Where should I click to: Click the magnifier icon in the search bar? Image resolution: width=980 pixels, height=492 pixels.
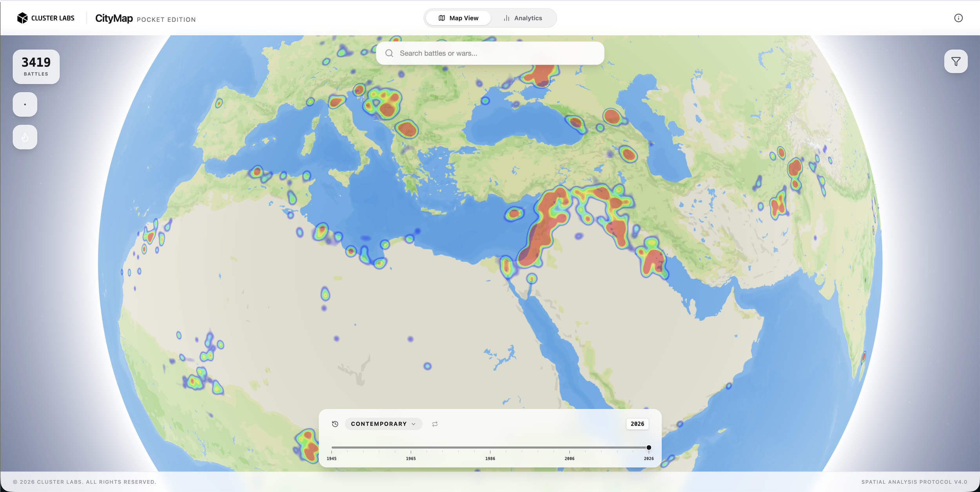(389, 53)
